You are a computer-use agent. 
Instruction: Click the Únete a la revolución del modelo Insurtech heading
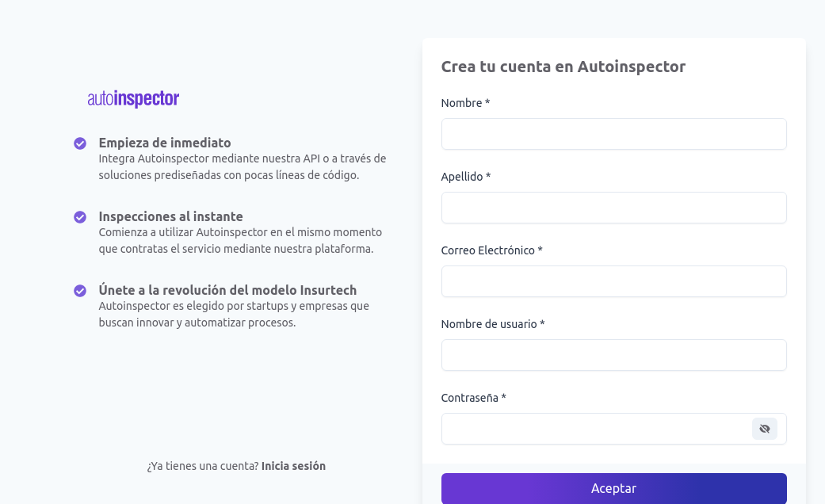pos(227,290)
